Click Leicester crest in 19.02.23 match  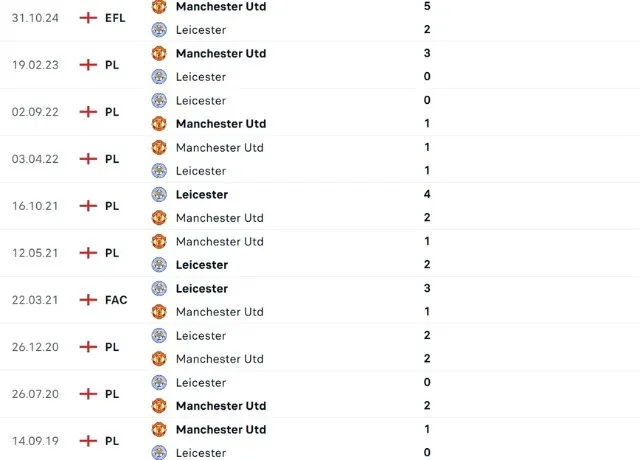click(159, 77)
